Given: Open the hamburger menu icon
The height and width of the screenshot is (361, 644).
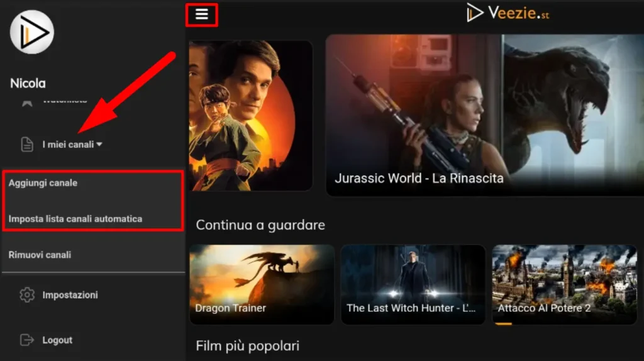Looking at the screenshot, I should pos(202,14).
